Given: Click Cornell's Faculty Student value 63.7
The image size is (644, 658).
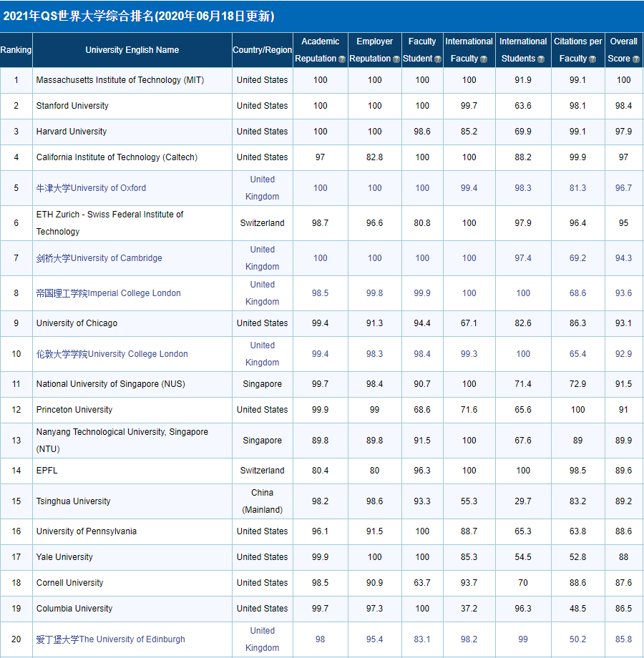Looking at the screenshot, I should pos(422,583).
